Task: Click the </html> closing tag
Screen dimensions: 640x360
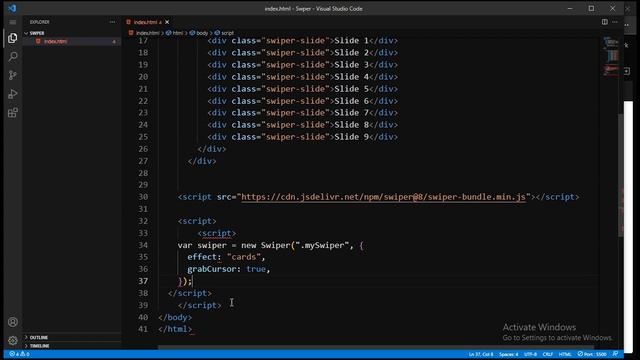Action: pyautogui.click(x=175, y=329)
